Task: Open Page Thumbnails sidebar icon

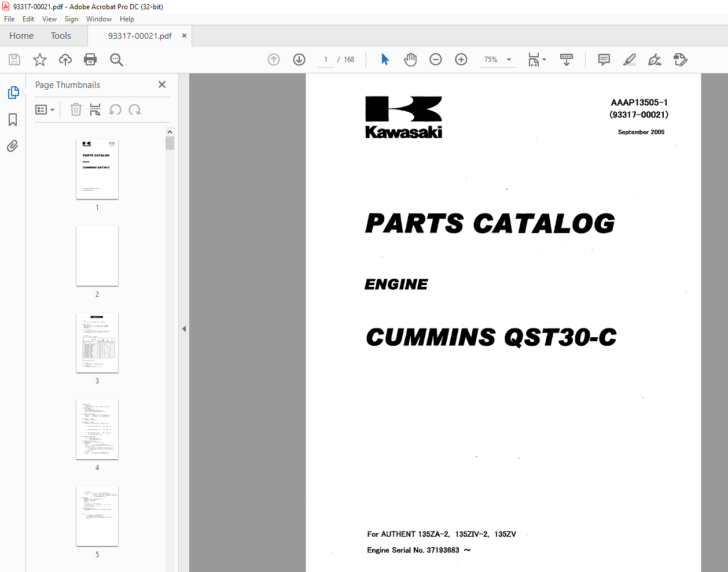Action: point(13,93)
